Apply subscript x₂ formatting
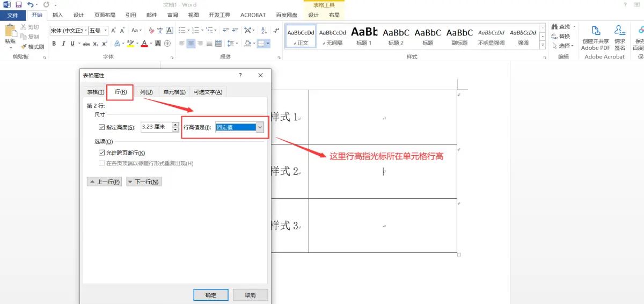 click(x=96, y=43)
